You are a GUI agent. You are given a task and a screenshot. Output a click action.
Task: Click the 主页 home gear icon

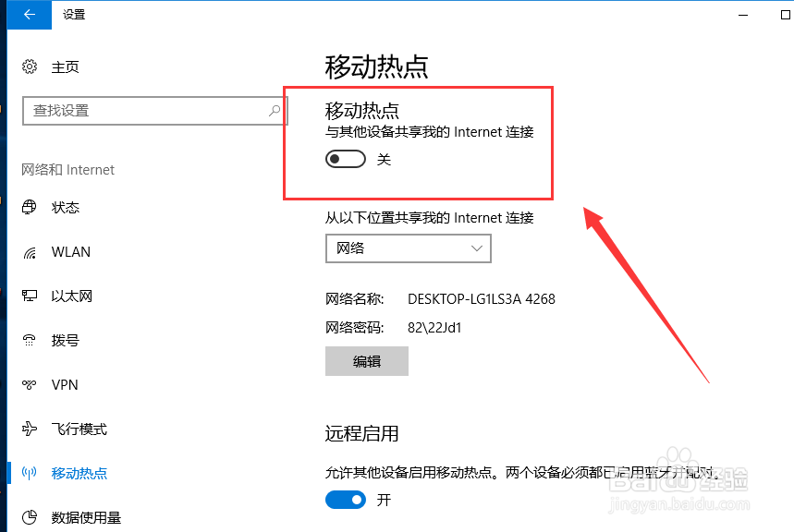(30, 66)
